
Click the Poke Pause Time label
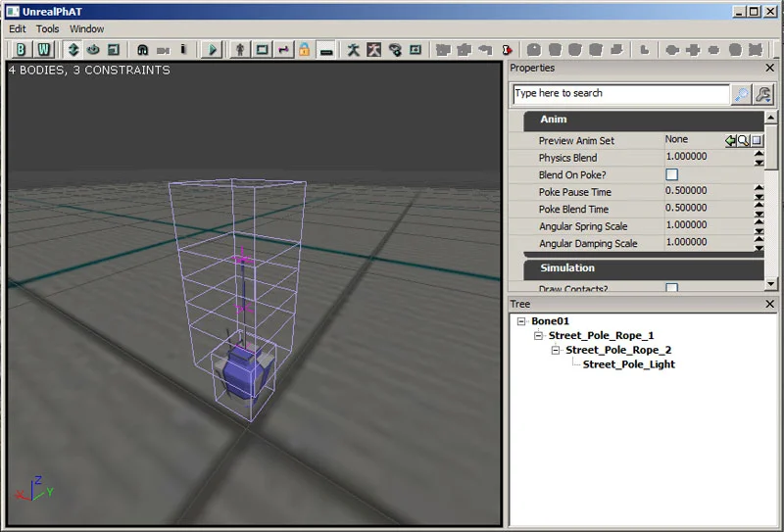tap(575, 192)
